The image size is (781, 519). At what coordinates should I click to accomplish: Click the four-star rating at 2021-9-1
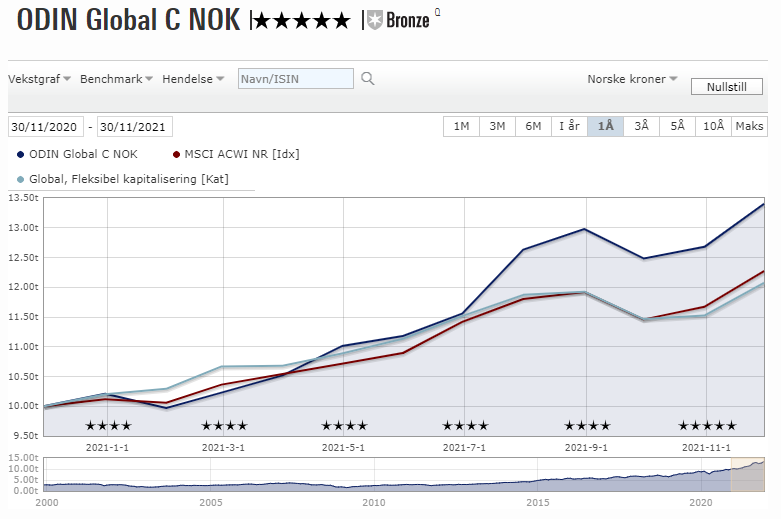coord(587,426)
